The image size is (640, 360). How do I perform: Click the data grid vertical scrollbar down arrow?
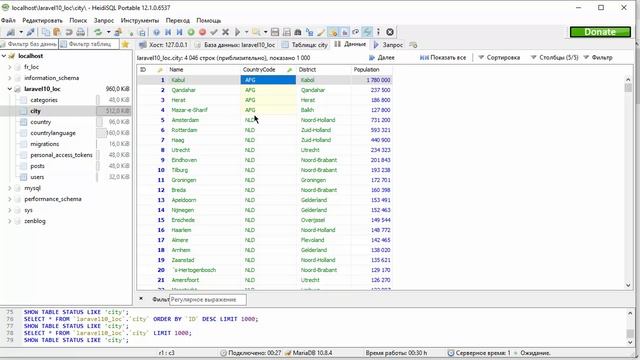pyautogui.click(x=628, y=285)
